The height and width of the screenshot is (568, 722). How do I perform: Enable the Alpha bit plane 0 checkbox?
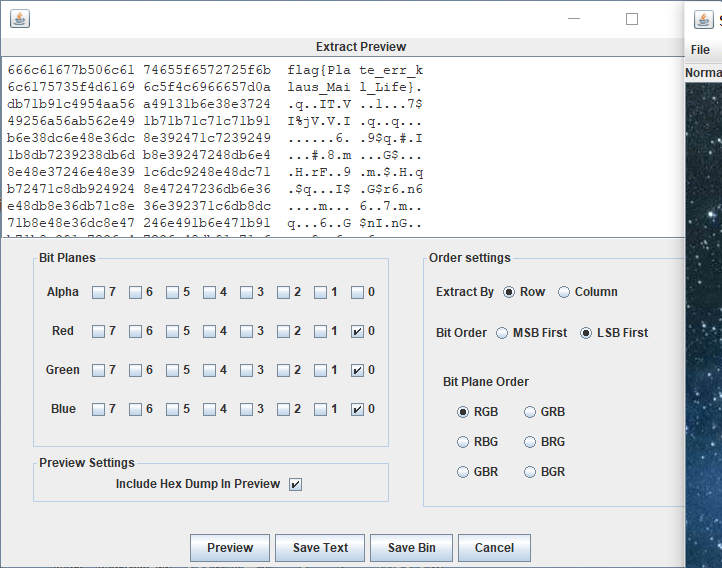click(357, 293)
